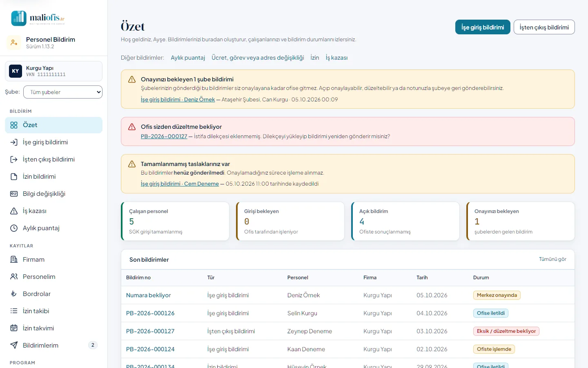Open the Cem Deneme draft link
This screenshot has height=368, width=588.
(x=180, y=184)
